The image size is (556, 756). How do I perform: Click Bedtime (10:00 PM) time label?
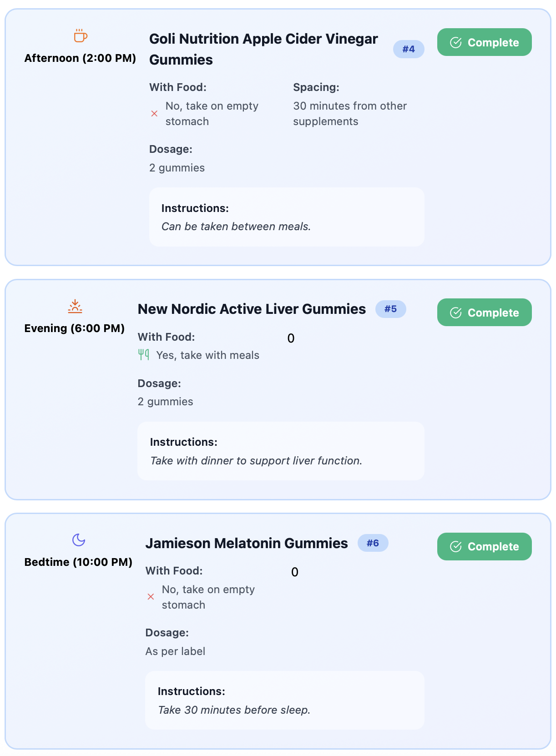tap(78, 562)
